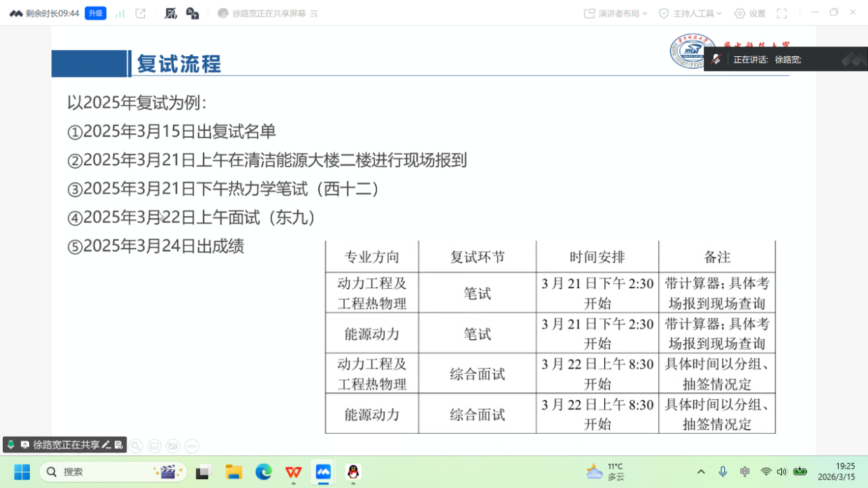Check the network signal strength icon
The image size is (868, 488).
(120, 13)
